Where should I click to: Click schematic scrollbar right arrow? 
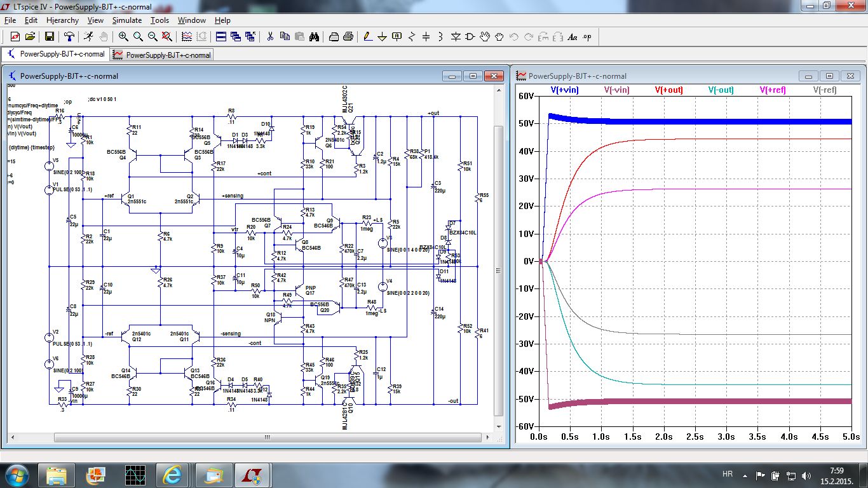(x=487, y=438)
